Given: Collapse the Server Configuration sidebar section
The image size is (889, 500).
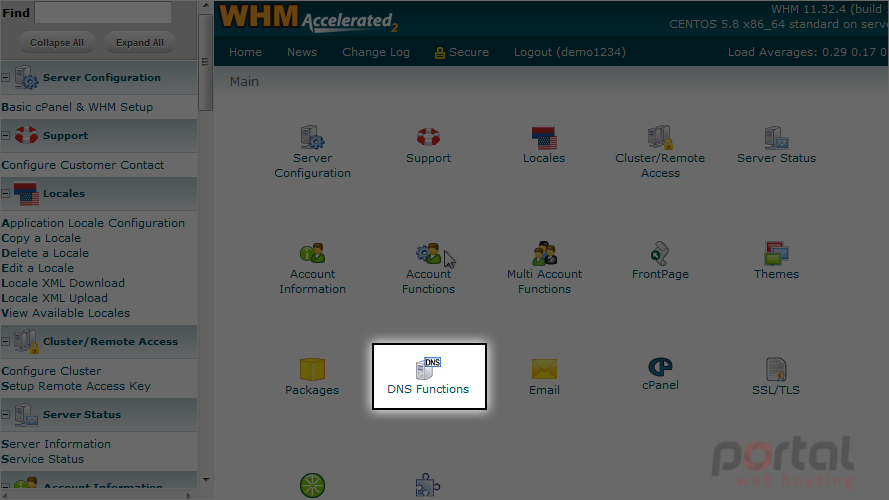Looking at the screenshot, I should tap(6, 77).
